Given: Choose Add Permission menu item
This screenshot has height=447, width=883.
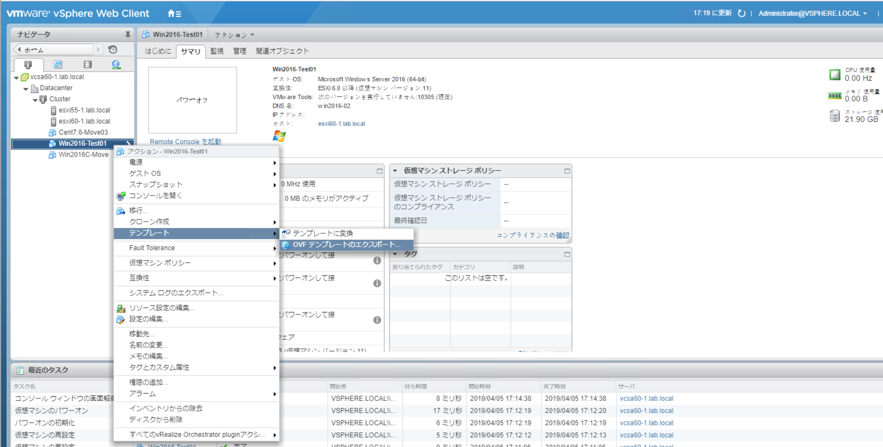Looking at the screenshot, I should coord(197,383).
